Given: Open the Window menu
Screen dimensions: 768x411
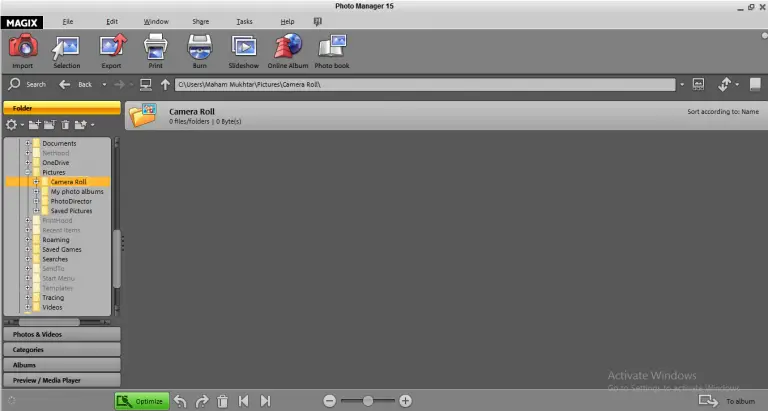Looking at the screenshot, I should click(x=156, y=22).
